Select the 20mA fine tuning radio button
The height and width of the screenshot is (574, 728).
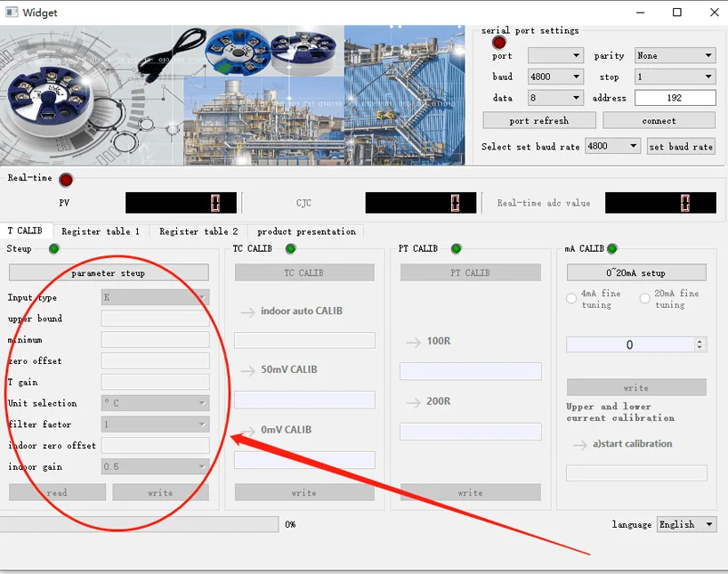pyautogui.click(x=645, y=299)
